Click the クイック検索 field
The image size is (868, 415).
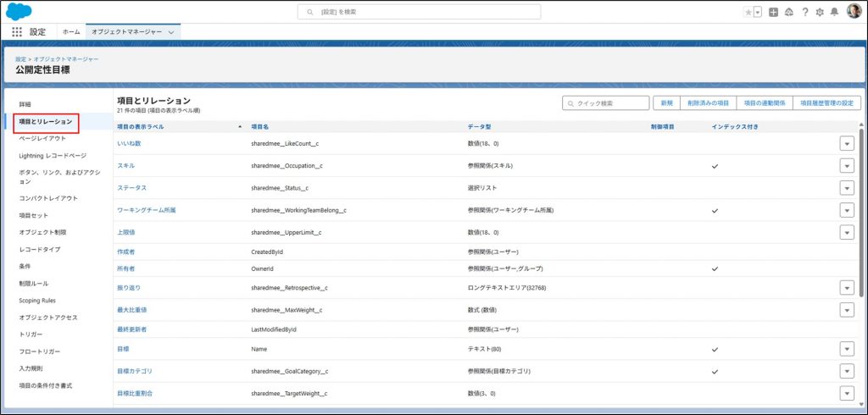pyautogui.click(x=605, y=102)
